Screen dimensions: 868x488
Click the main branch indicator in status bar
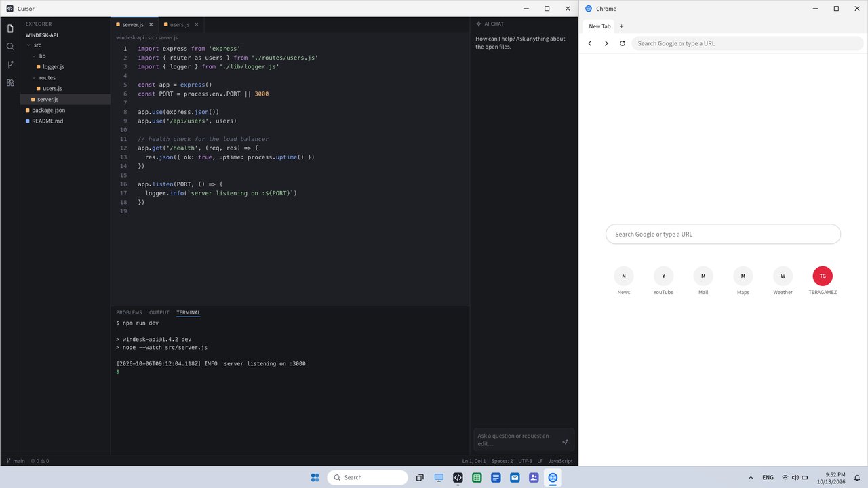(x=16, y=461)
